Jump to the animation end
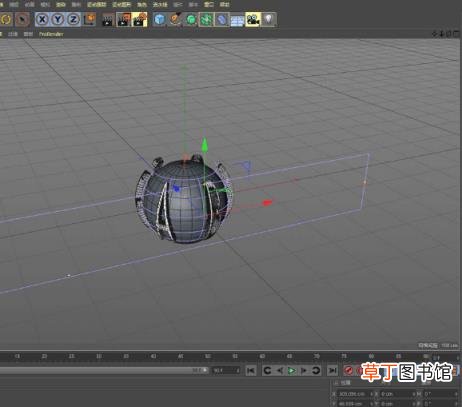The height and width of the screenshot is (407, 462). click(x=332, y=370)
